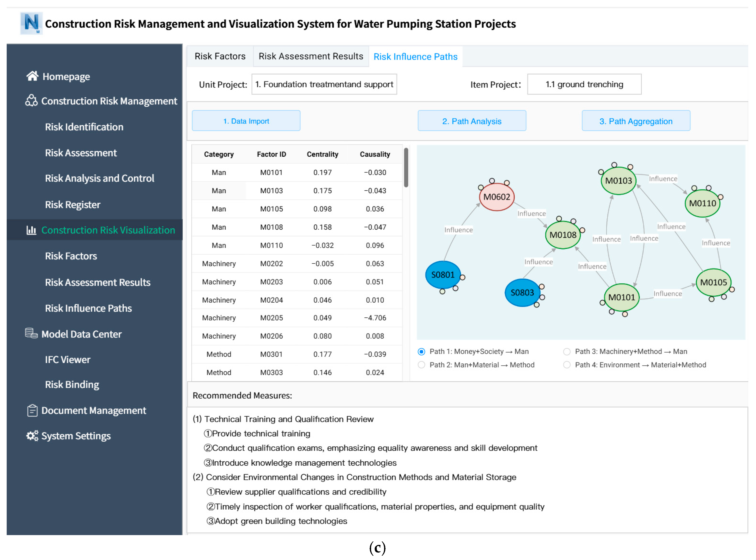Click the Document Management clipboard icon
This screenshot has width=756, height=560.
(32, 410)
